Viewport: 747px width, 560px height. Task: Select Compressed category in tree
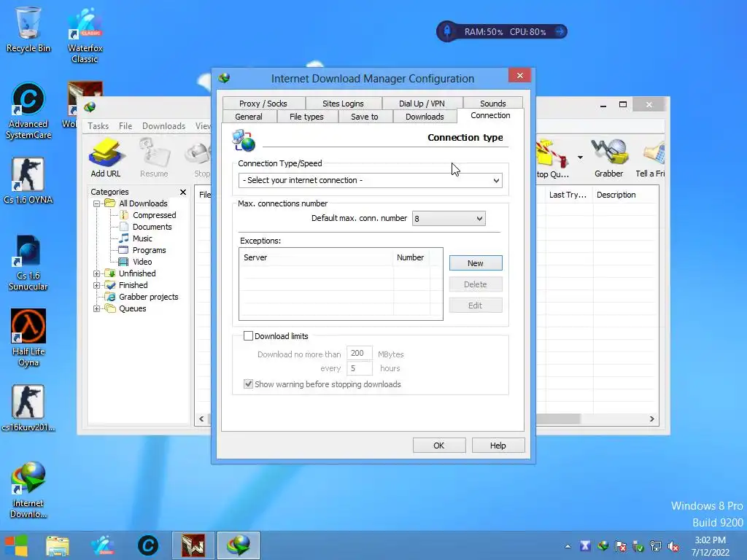pyautogui.click(x=155, y=215)
